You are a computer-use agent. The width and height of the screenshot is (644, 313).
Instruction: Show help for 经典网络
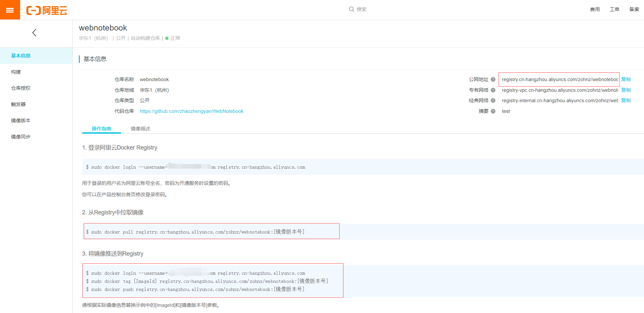(493, 101)
